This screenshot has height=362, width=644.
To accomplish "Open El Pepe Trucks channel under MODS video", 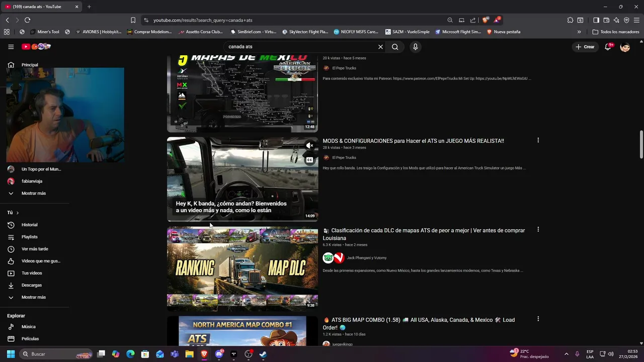I will point(344,157).
